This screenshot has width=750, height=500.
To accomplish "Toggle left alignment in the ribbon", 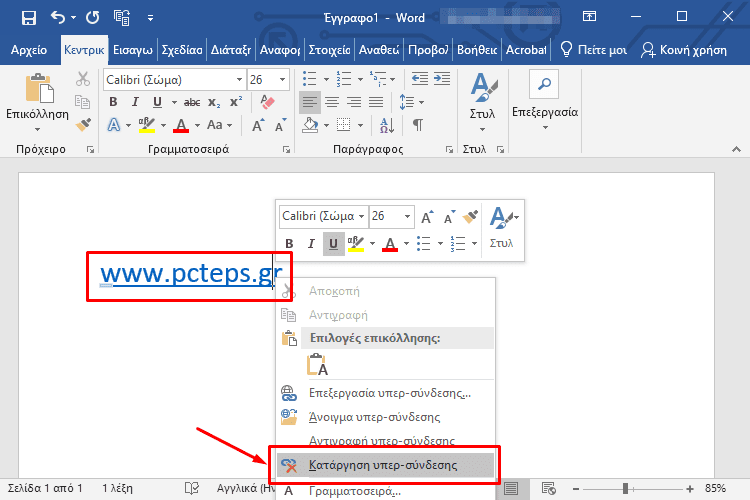I will click(x=309, y=102).
